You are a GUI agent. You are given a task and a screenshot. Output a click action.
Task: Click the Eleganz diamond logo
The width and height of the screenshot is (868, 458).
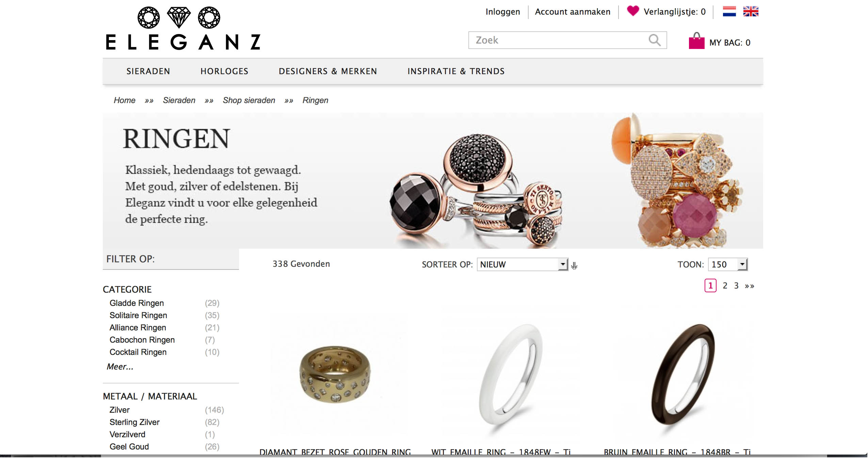(x=183, y=28)
